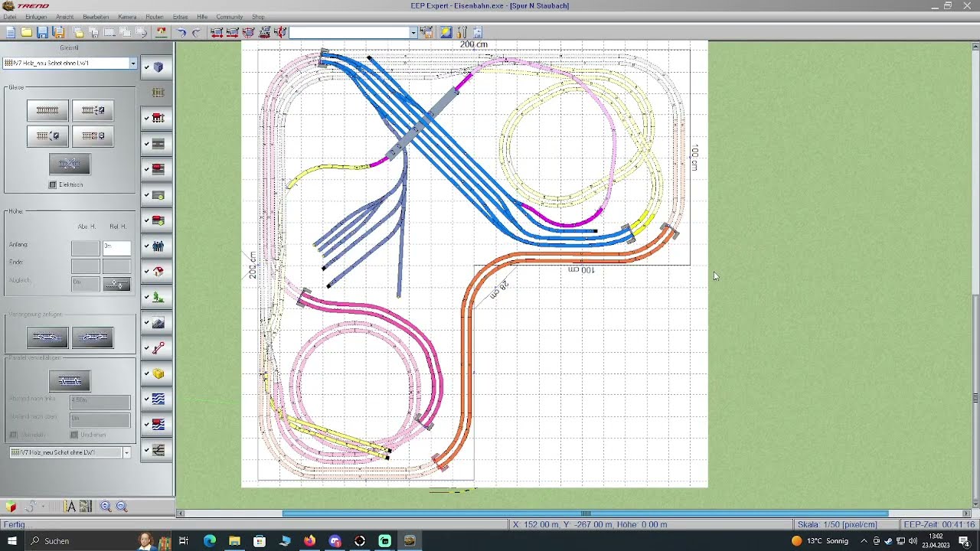Save the layout with the floppy disk icon
Viewport: 980px width, 551px height.
pos(42,32)
